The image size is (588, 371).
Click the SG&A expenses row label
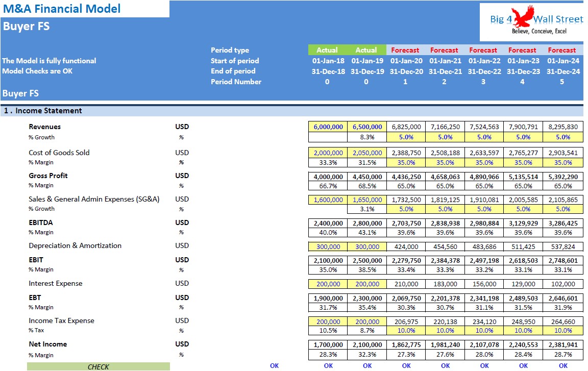pyautogui.click(x=94, y=199)
